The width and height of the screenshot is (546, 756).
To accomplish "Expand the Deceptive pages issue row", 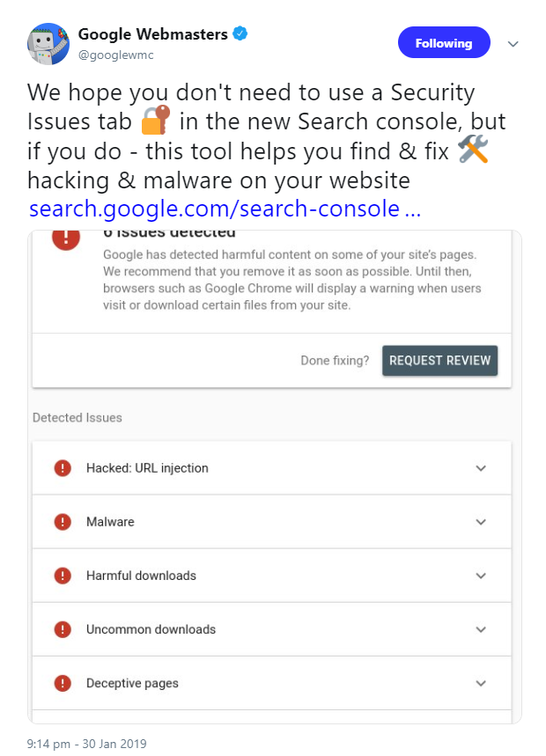I will coord(481,683).
